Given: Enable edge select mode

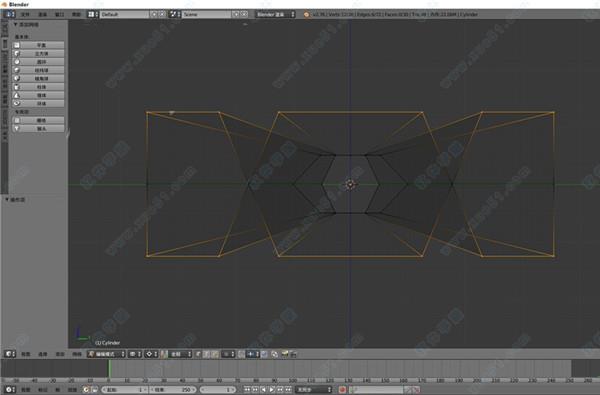Looking at the screenshot, I should coord(207,354).
